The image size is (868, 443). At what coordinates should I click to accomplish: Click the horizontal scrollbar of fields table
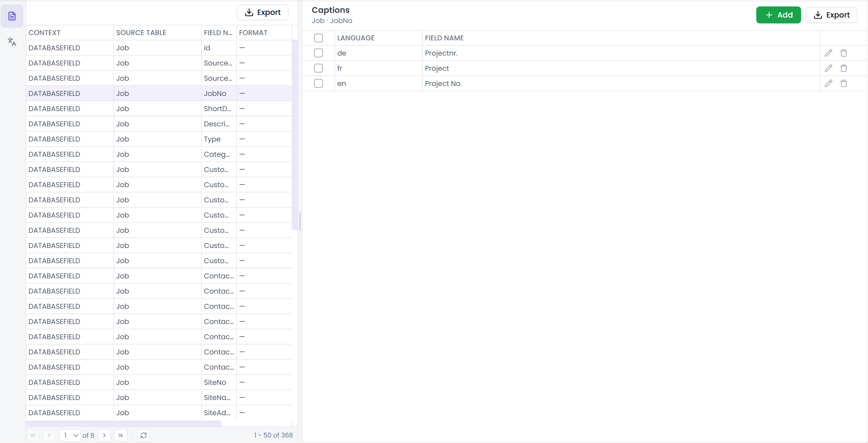[x=123, y=423]
